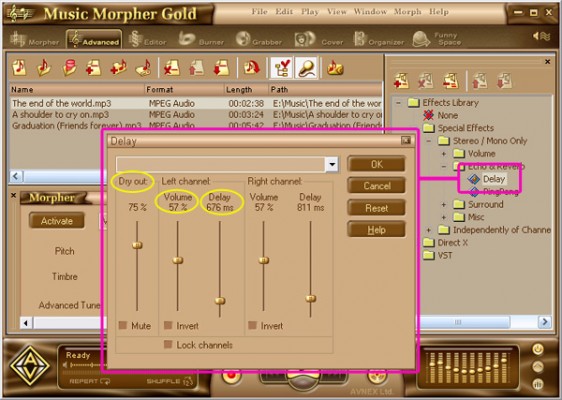
Task: Click the effects panel horizontal scrollbar right arrow
Action: pos(544,322)
